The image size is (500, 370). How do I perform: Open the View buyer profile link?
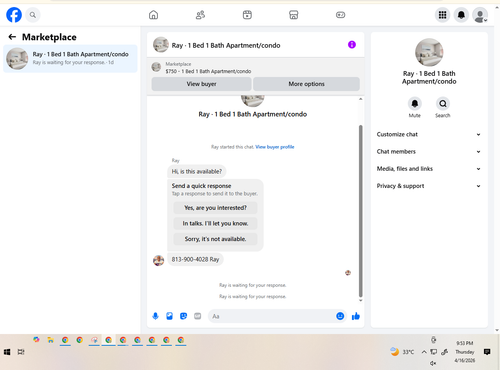point(275,147)
